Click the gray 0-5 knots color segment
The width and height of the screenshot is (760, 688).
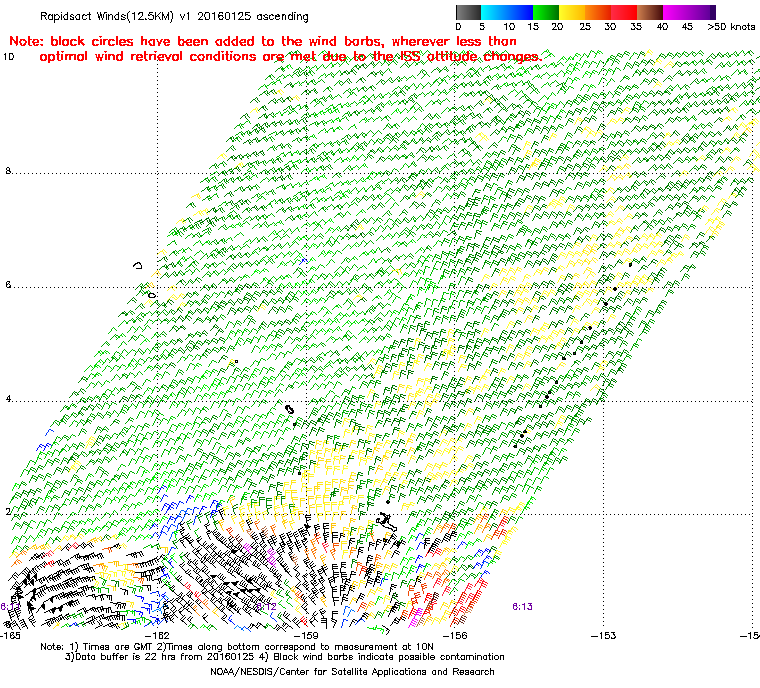click(x=468, y=12)
